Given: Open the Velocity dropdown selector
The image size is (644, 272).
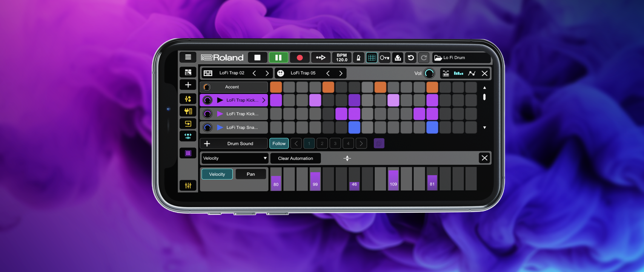Looking at the screenshot, I should 235,158.
